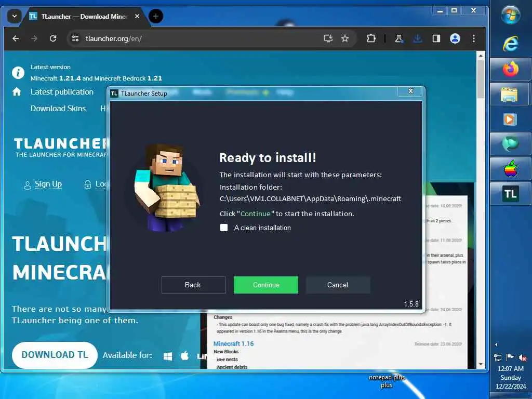Reload the tlauncher.org page
This screenshot has height=399, width=532.
[53, 38]
